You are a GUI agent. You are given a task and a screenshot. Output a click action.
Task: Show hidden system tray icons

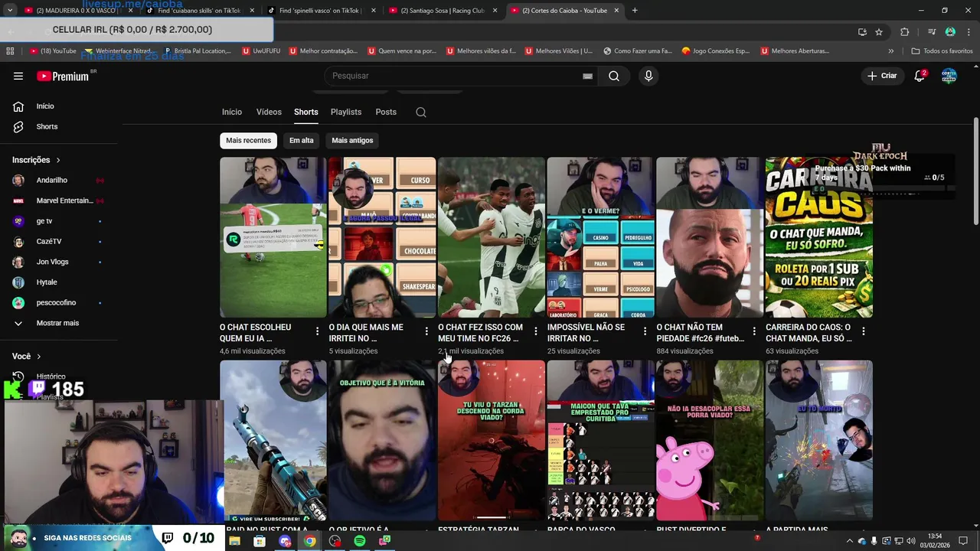pos(849,541)
